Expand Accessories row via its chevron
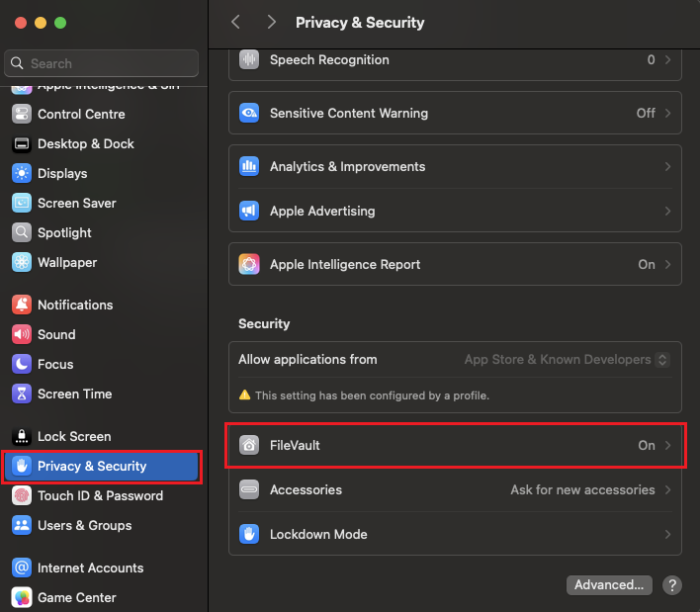 [668, 490]
